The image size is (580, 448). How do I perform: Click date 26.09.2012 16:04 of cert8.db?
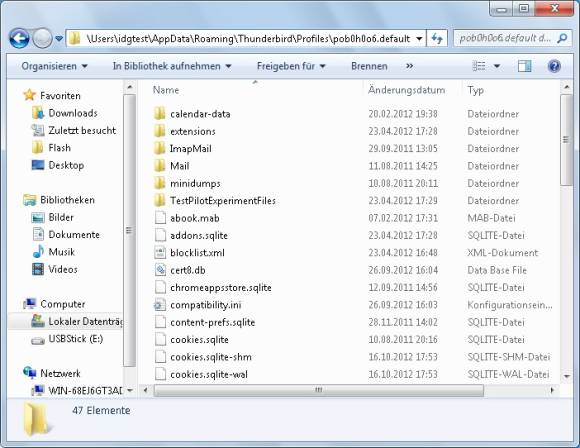(x=403, y=270)
